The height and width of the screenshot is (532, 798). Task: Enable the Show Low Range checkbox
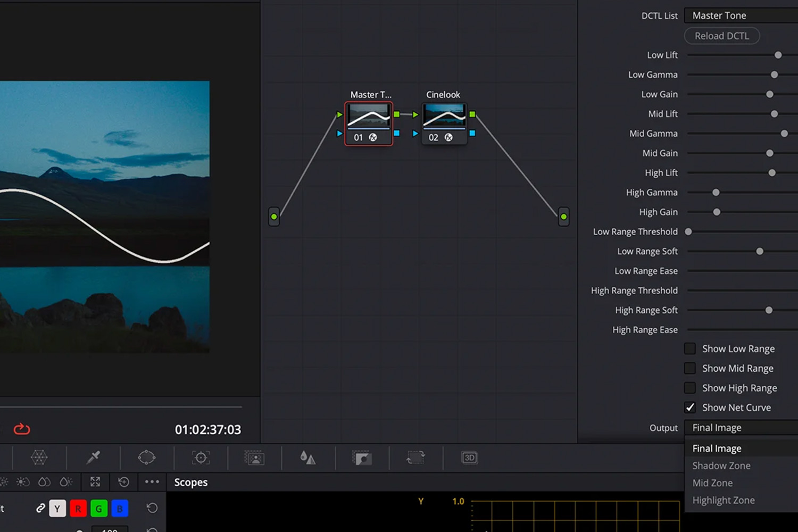690,349
